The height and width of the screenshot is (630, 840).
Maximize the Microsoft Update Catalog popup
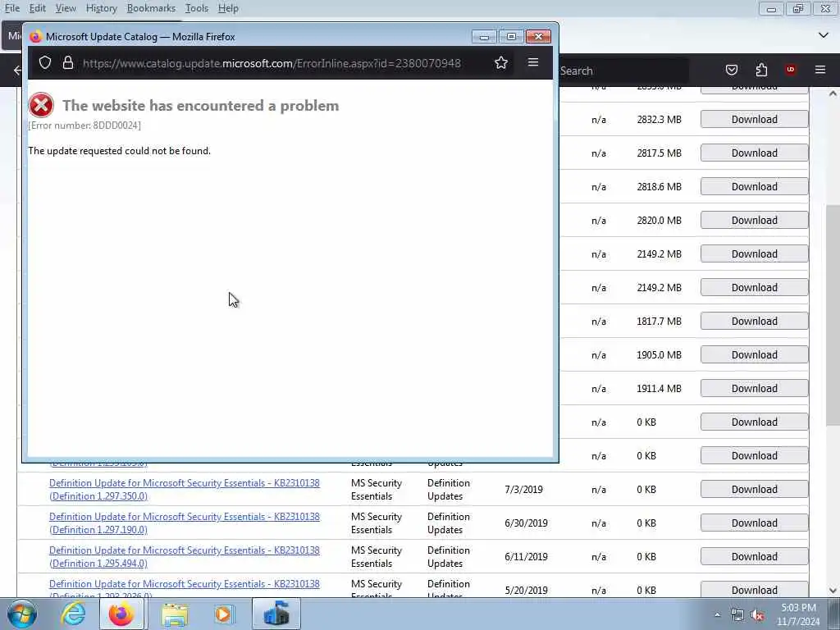click(x=511, y=36)
